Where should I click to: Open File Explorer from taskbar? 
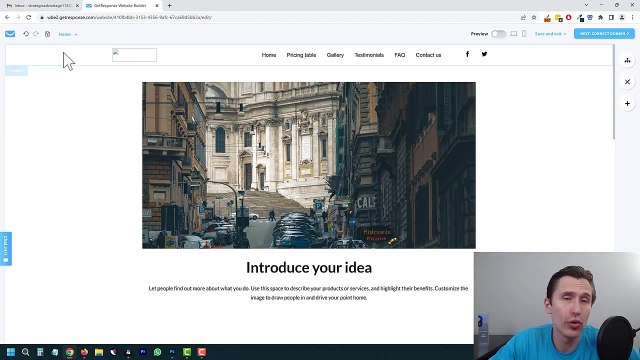point(99,352)
